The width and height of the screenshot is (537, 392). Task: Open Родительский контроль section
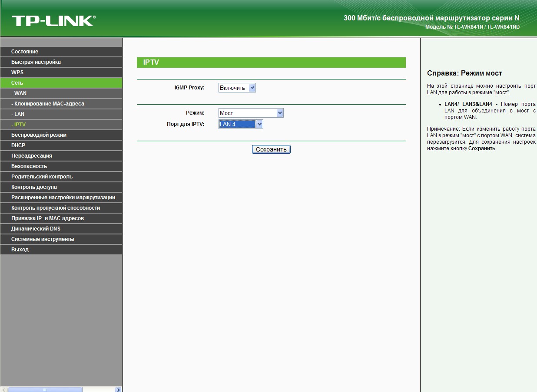(x=61, y=177)
